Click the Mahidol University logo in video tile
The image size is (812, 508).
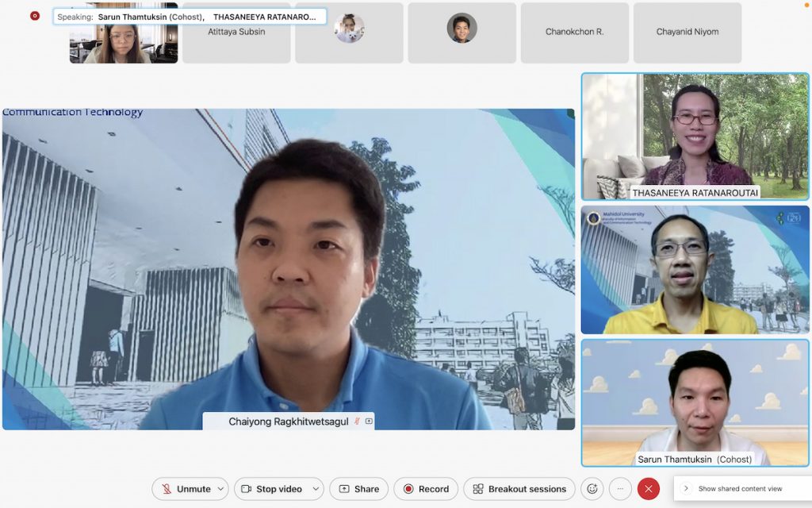pyautogui.click(x=594, y=217)
